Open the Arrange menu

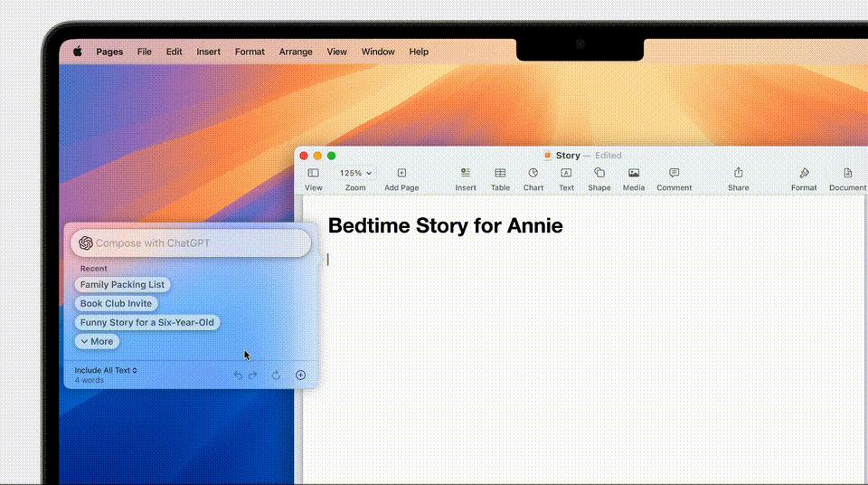tap(296, 52)
